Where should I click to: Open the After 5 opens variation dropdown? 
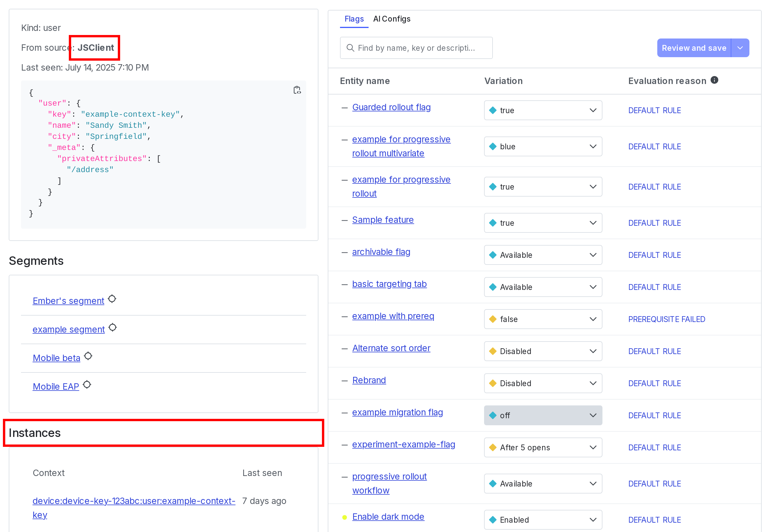click(543, 447)
